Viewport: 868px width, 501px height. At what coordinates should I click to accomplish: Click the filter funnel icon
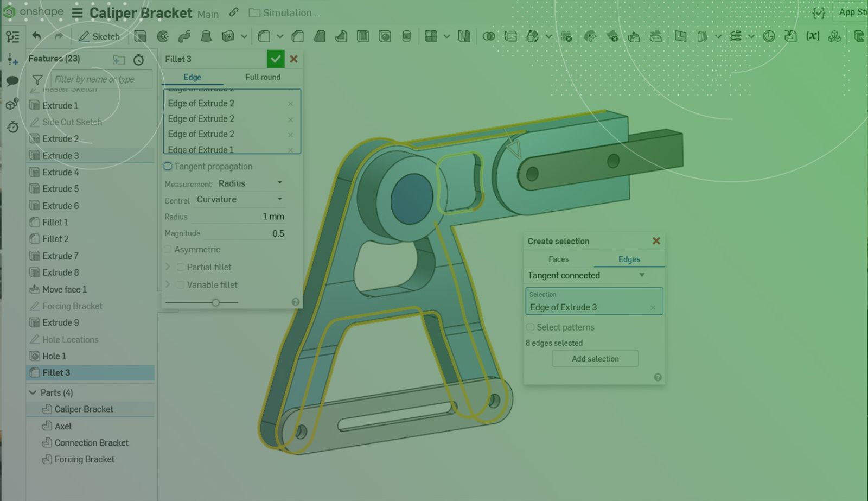(x=37, y=79)
